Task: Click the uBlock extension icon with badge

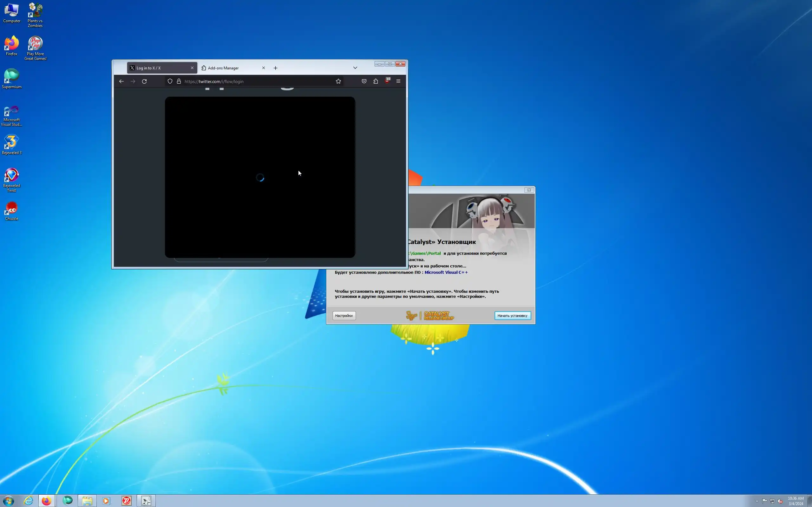Action: pyautogui.click(x=387, y=81)
